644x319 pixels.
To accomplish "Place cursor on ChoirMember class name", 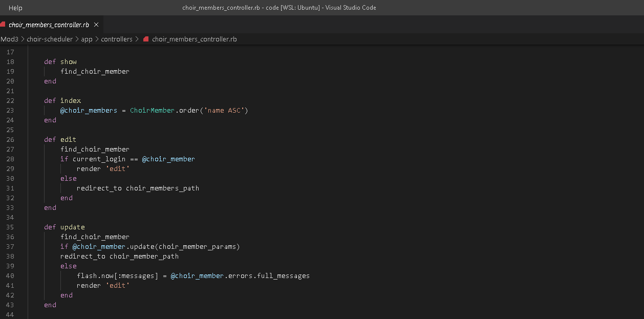I will pyautogui.click(x=151, y=110).
